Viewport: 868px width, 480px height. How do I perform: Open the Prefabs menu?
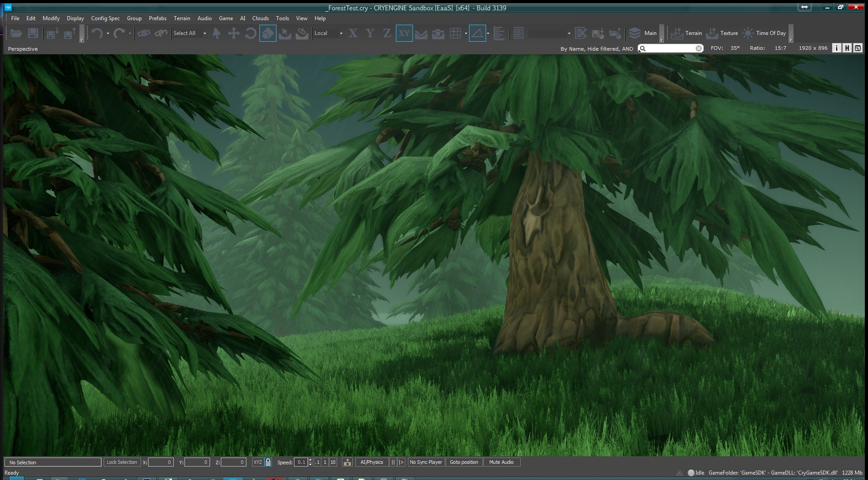158,18
